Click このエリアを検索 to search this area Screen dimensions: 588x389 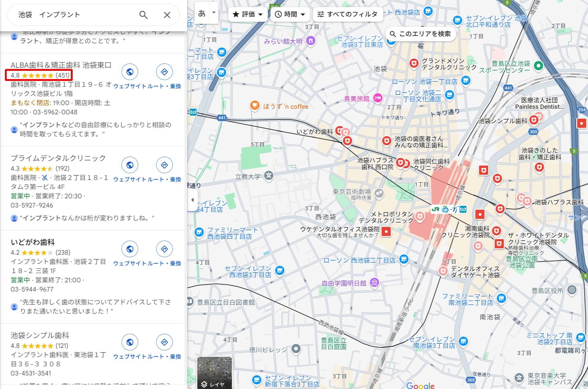tap(420, 34)
